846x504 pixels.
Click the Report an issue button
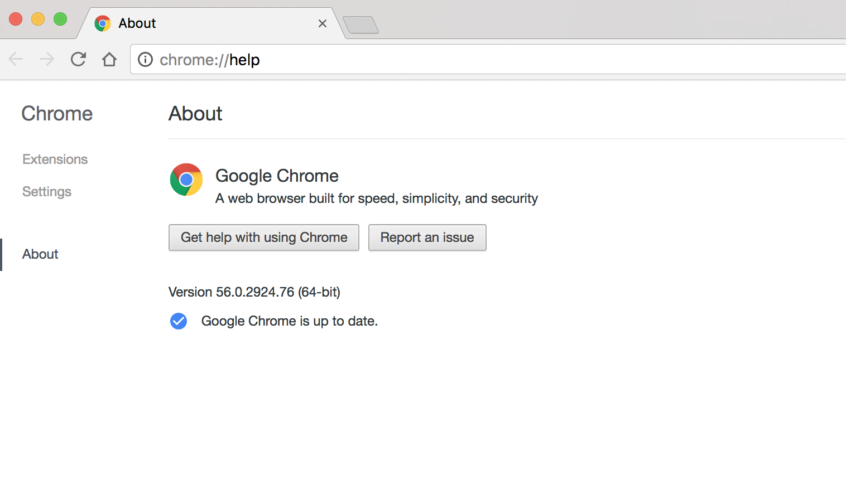click(x=427, y=238)
